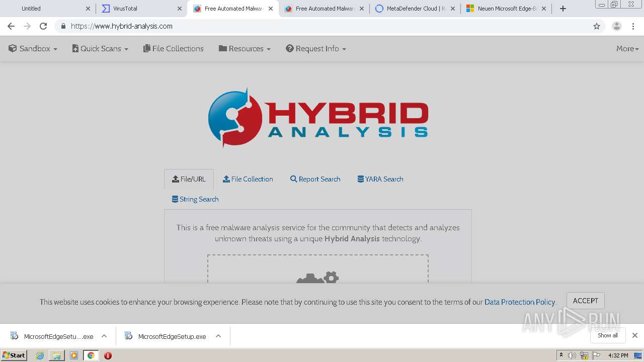Screen dimensions: 644x362
Task: Open the Data Protection Policy link
Action: [x=520, y=302]
